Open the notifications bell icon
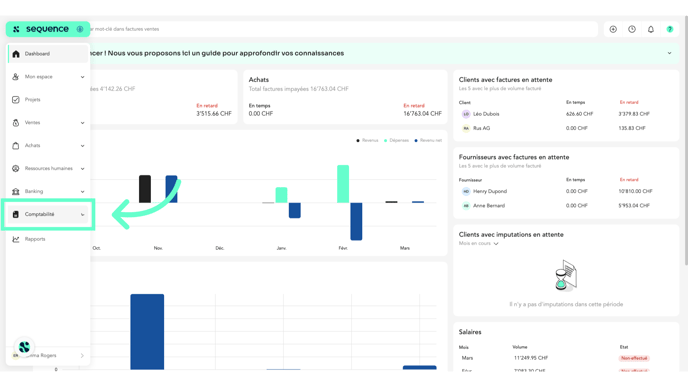This screenshot has width=688, height=387. click(651, 29)
